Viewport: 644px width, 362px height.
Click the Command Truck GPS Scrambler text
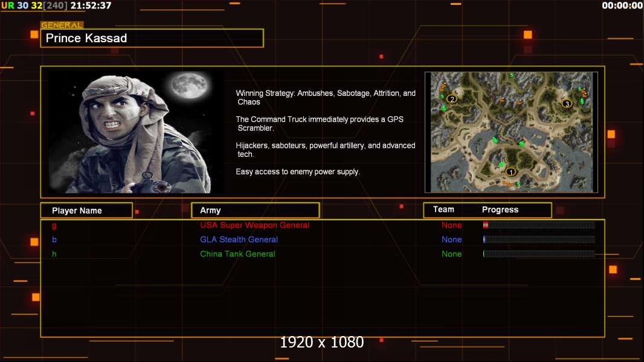tap(320, 124)
